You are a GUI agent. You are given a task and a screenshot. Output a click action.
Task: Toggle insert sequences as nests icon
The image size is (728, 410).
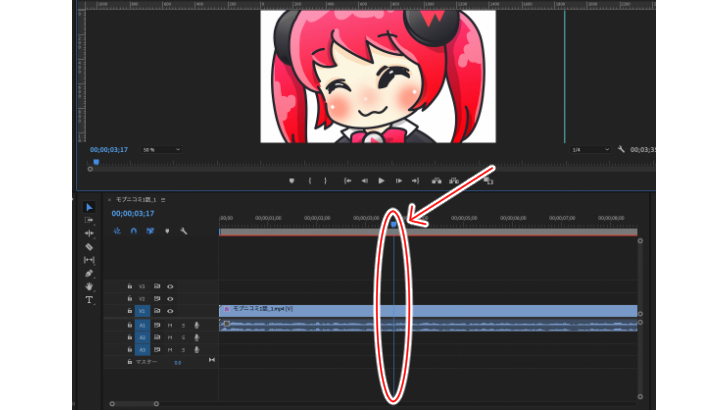pyautogui.click(x=117, y=231)
